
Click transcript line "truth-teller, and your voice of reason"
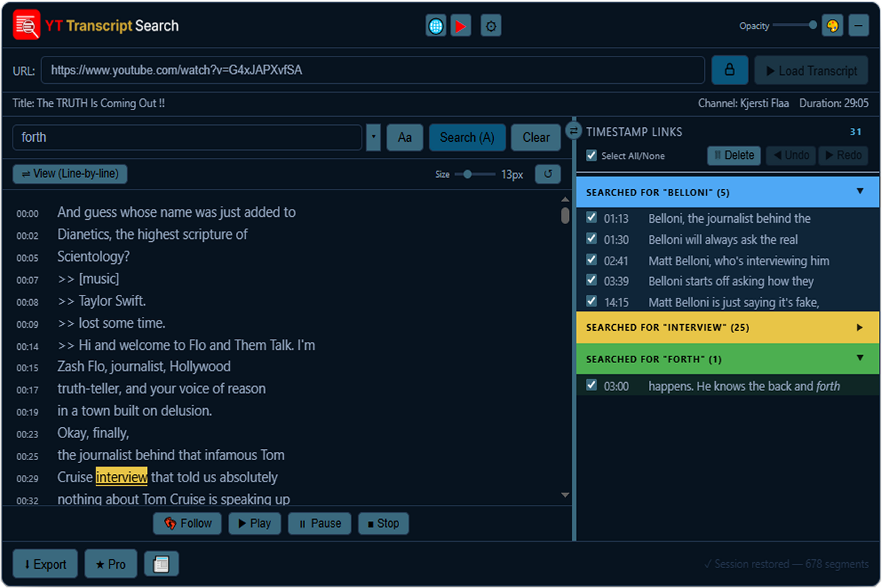[162, 389]
